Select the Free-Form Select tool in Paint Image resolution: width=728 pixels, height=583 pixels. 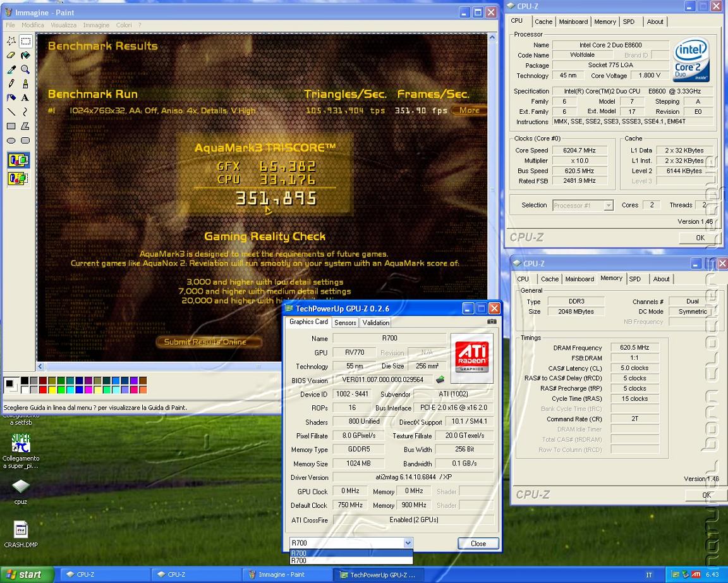click(11, 41)
